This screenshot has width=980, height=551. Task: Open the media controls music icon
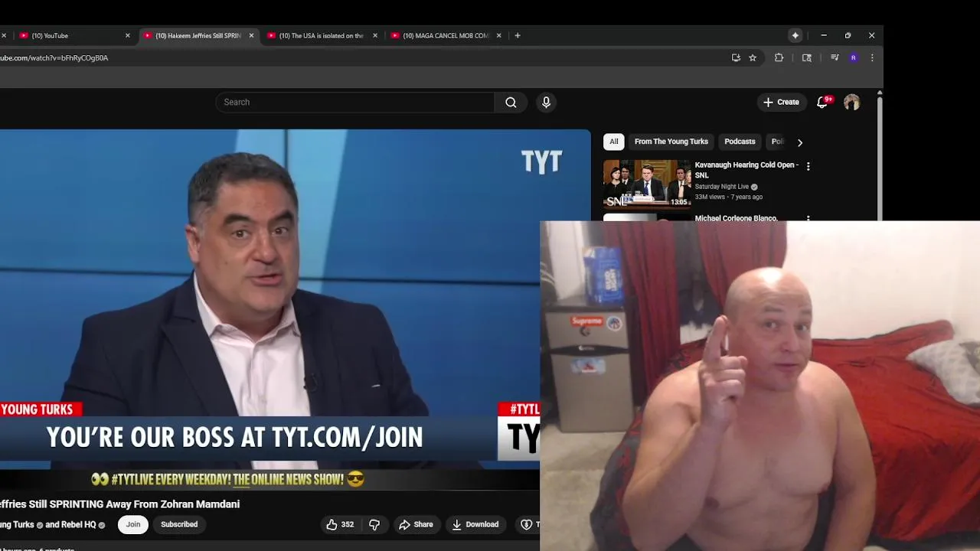[x=835, y=58]
